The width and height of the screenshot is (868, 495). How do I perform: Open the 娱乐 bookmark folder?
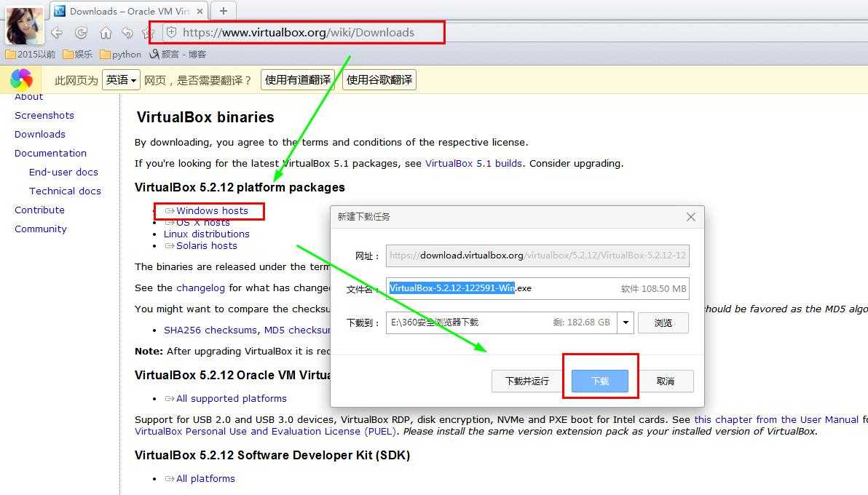[x=77, y=55]
